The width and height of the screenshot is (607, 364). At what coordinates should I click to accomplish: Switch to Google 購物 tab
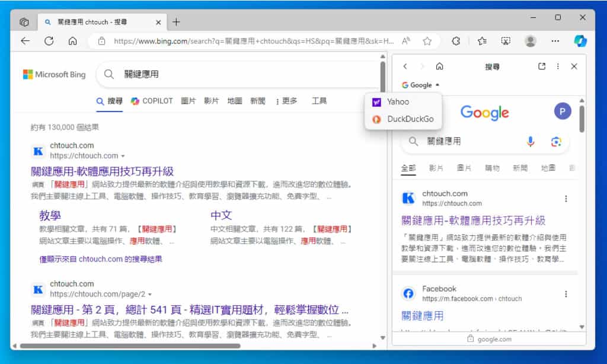(x=492, y=168)
